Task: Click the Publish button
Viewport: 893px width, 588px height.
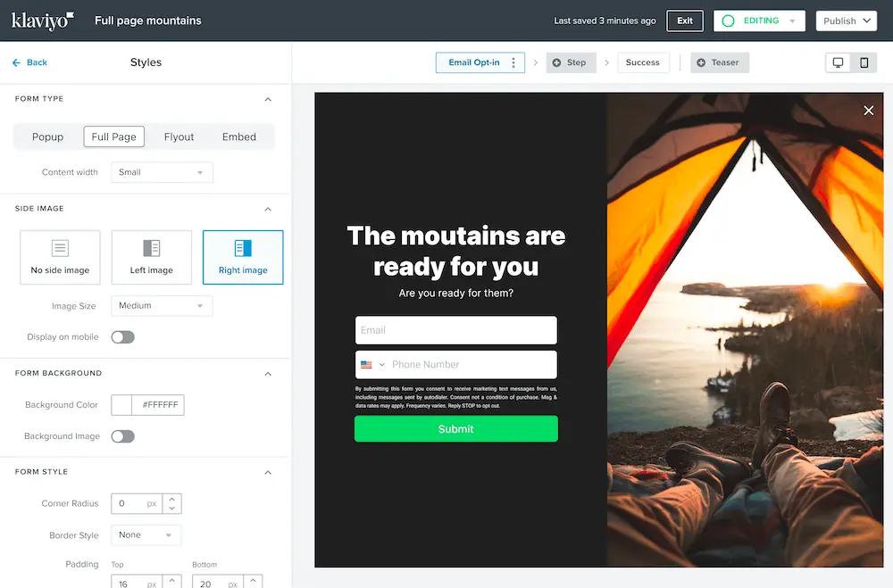Action: point(845,20)
